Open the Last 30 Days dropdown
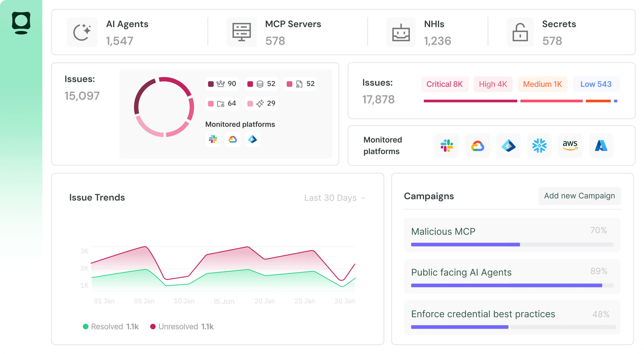Screen dimensions: 644x354 point(330,198)
